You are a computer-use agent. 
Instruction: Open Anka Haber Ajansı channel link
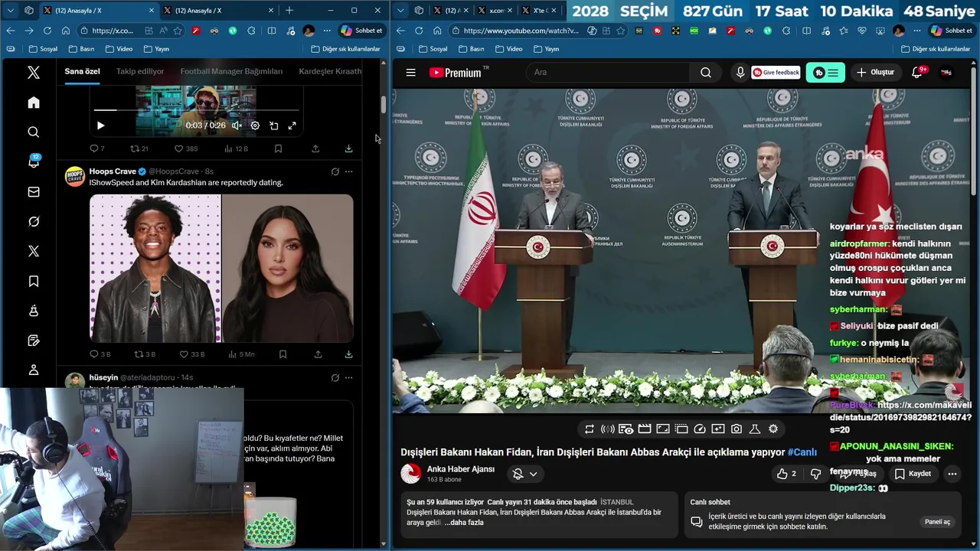tap(460, 469)
